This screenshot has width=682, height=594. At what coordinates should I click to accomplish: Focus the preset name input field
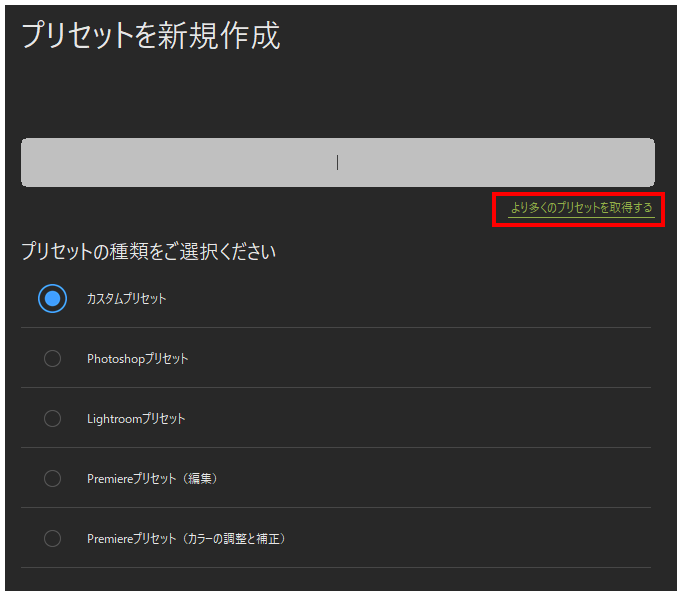[338, 162]
